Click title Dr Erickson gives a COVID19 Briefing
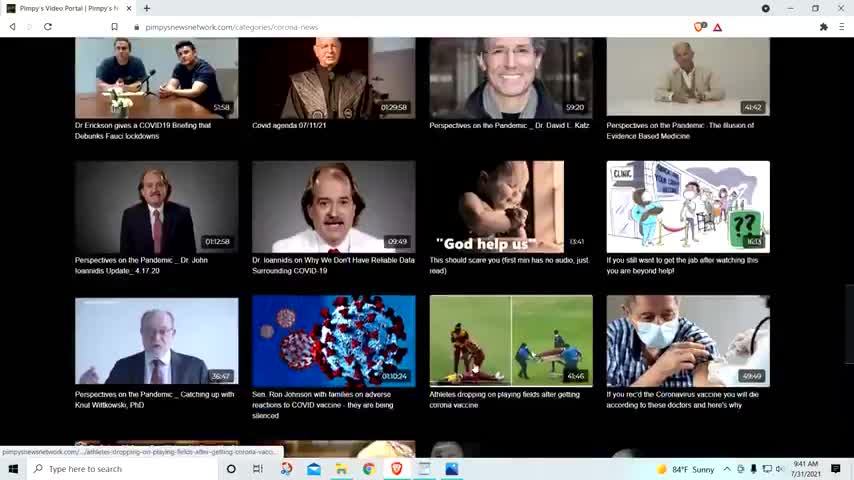 pos(143,131)
